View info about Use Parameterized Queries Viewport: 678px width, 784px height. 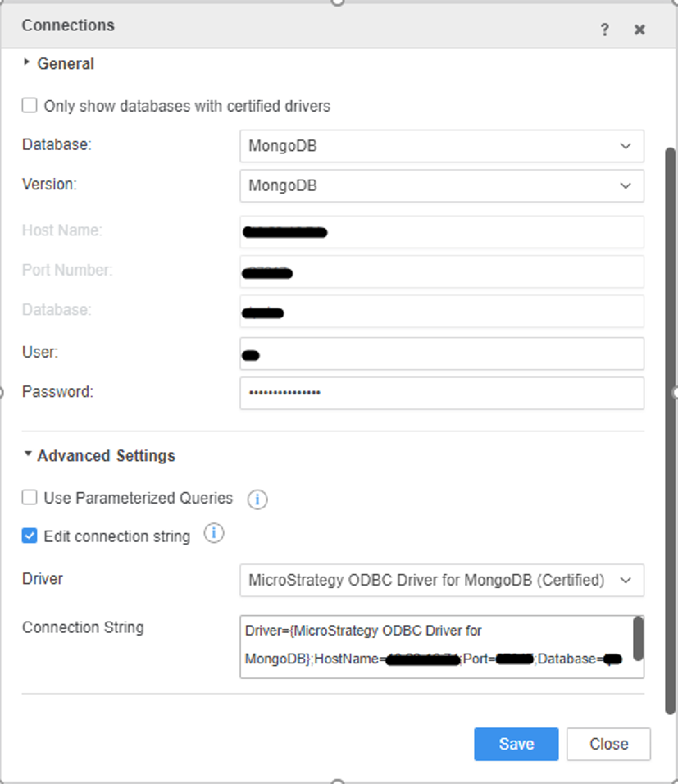pyautogui.click(x=257, y=499)
